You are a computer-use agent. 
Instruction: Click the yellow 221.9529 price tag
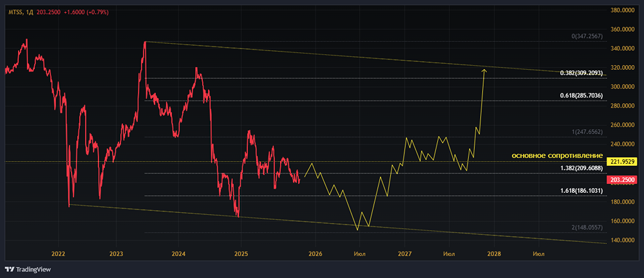point(621,162)
